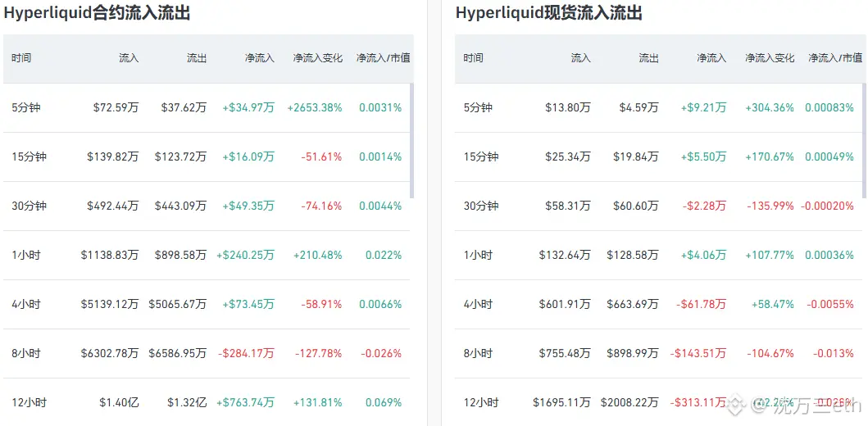Click the +2653.38% change value
This screenshot has height=426, width=868.
[315, 108]
